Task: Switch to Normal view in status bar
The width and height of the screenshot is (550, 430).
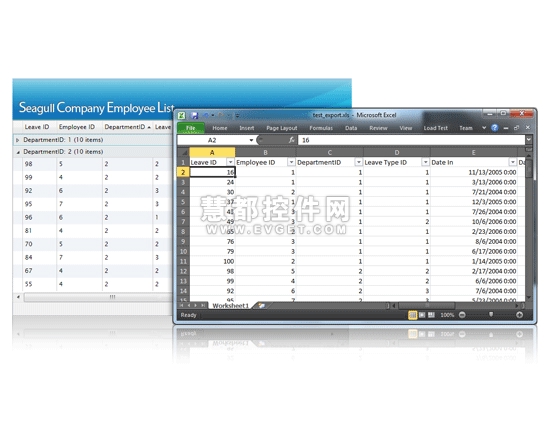Action: [412, 315]
